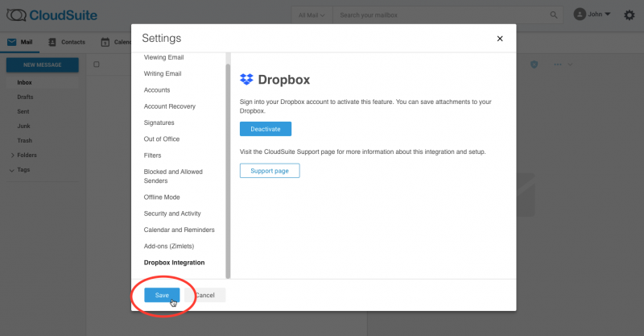Image resolution: width=644 pixels, height=336 pixels.
Task: Switch to the Contacts tab
Action: pyautogui.click(x=67, y=42)
